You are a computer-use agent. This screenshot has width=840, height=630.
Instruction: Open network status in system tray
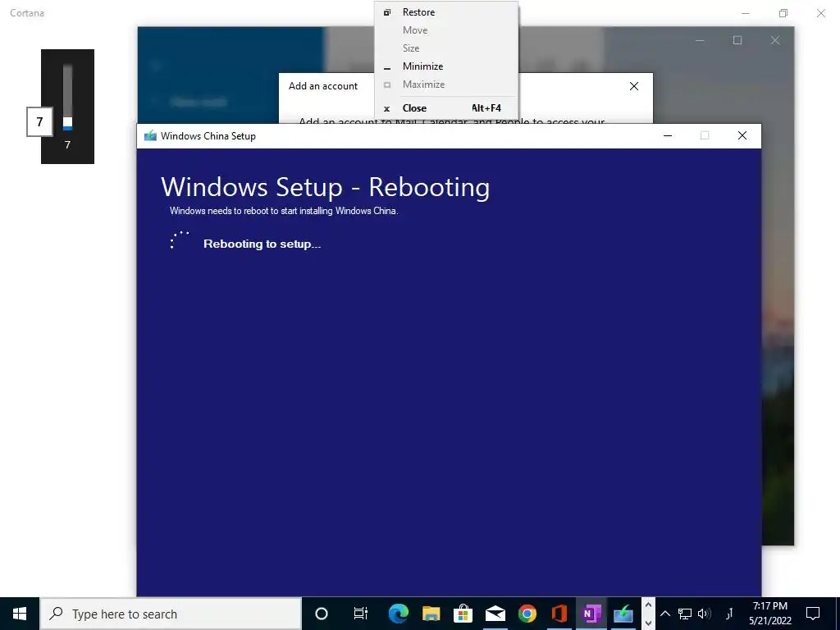(685, 614)
